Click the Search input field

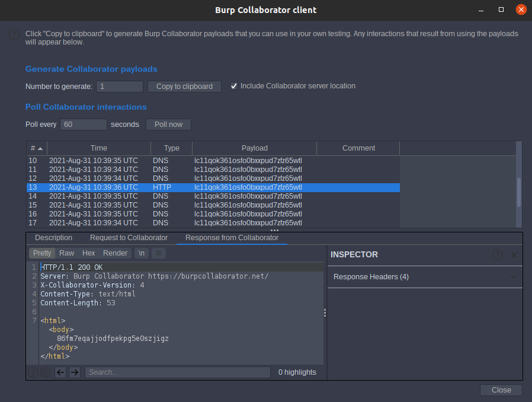178,372
